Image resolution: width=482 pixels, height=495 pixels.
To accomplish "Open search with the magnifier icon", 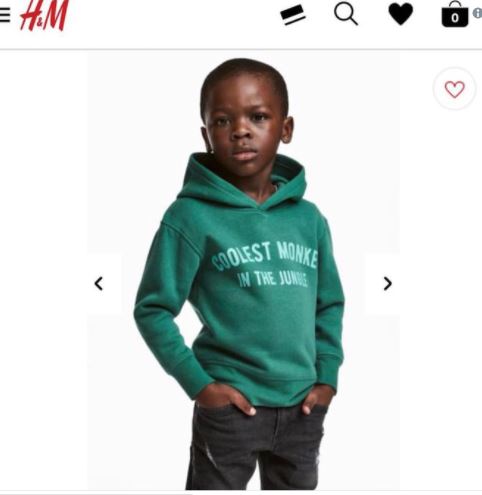I will point(346,15).
